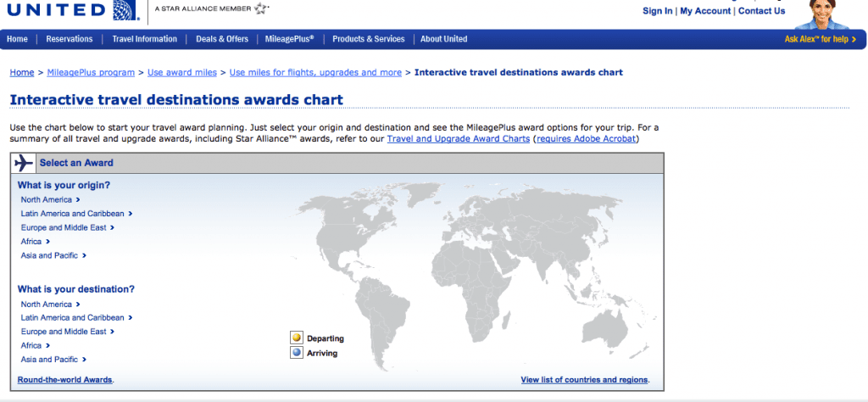Click the United globe logo icon

point(125,10)
